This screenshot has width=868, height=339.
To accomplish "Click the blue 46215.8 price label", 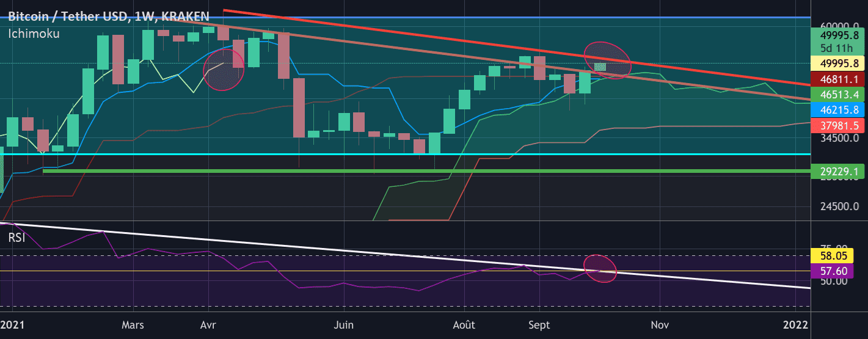I will (838, 109).
